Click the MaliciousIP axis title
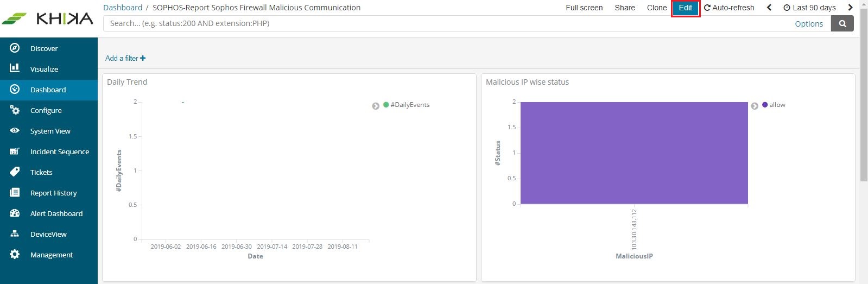This screenshot has height=284, width=868. [x=634, y=256]
